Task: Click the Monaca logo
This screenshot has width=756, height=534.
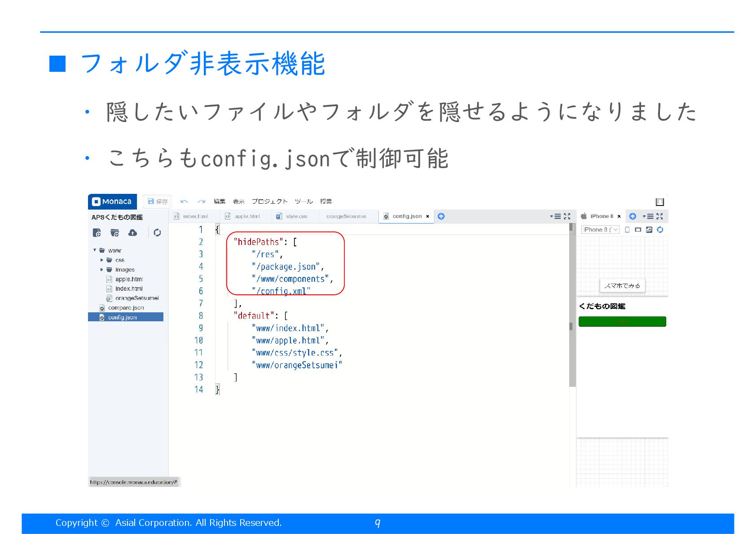Action: coord(112,201)
